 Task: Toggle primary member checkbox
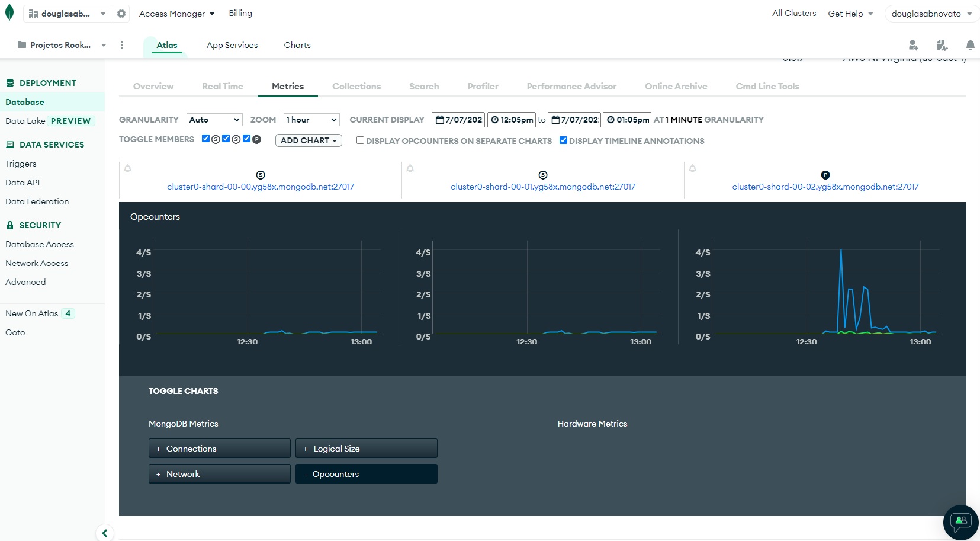point(247,139)
